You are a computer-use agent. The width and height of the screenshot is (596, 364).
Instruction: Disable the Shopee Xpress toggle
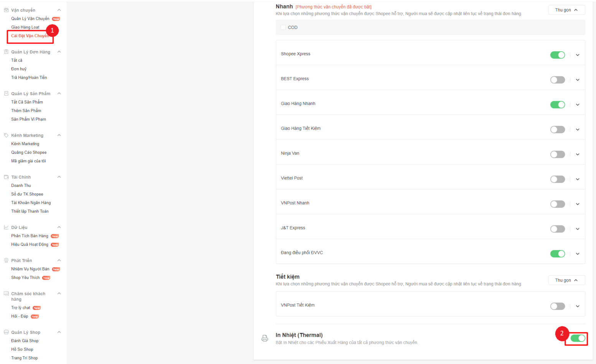click(557, 55)
